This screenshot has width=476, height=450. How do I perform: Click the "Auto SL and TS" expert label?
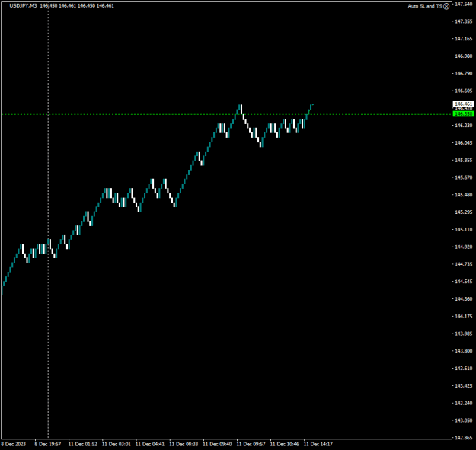coord(425,6)
